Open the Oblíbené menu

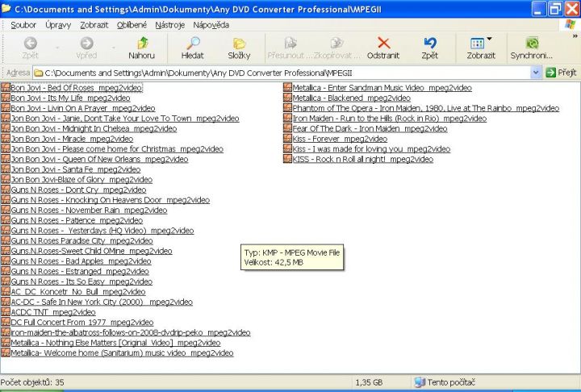(132, 25)
